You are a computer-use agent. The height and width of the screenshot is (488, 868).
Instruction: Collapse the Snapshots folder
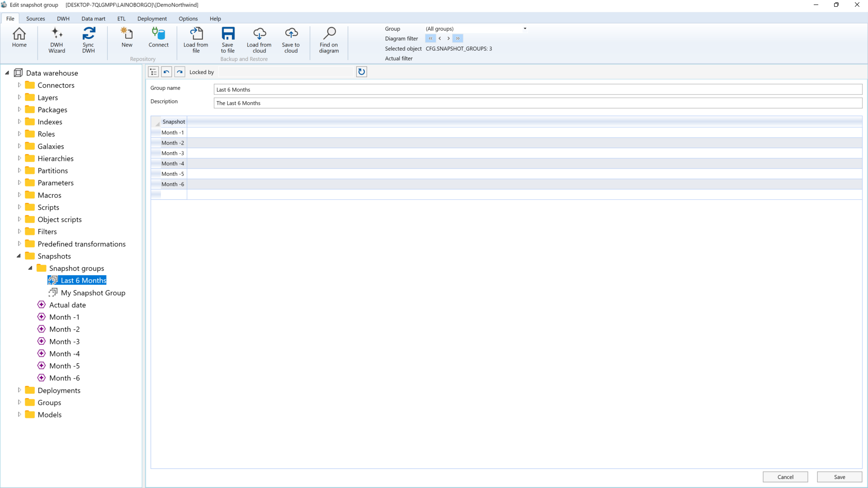[19, 256]
